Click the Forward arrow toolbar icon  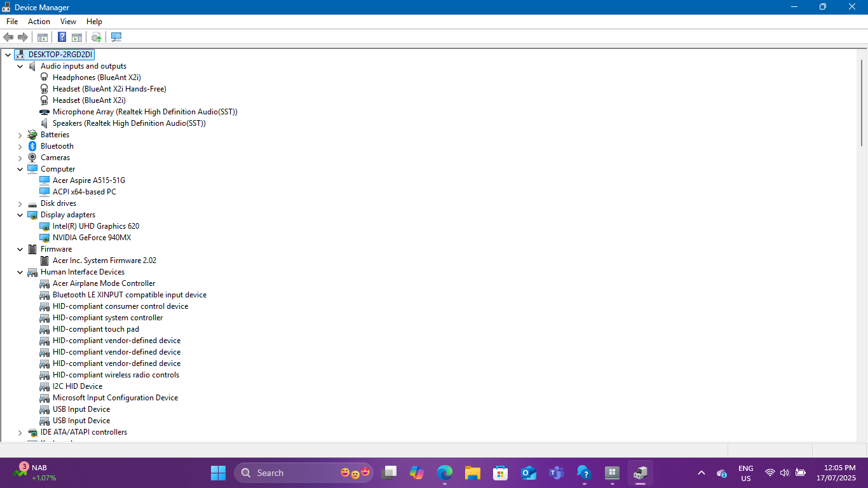click(x=23, y=37)
